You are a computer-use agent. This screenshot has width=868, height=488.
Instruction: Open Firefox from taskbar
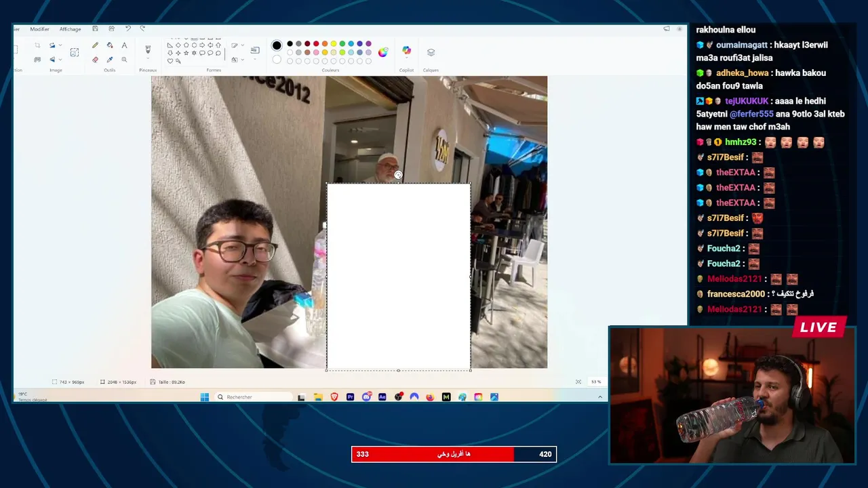430,397
